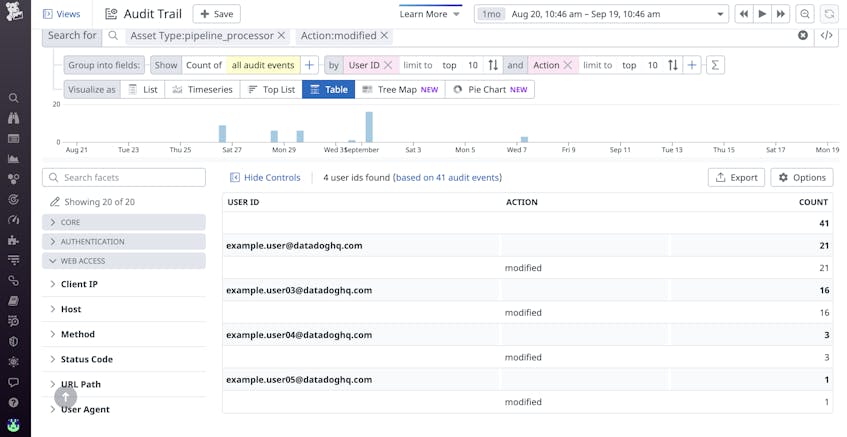847x437 pixels.
Task: Open the based on 41 audit events link
Action: [x=448, y=177]
